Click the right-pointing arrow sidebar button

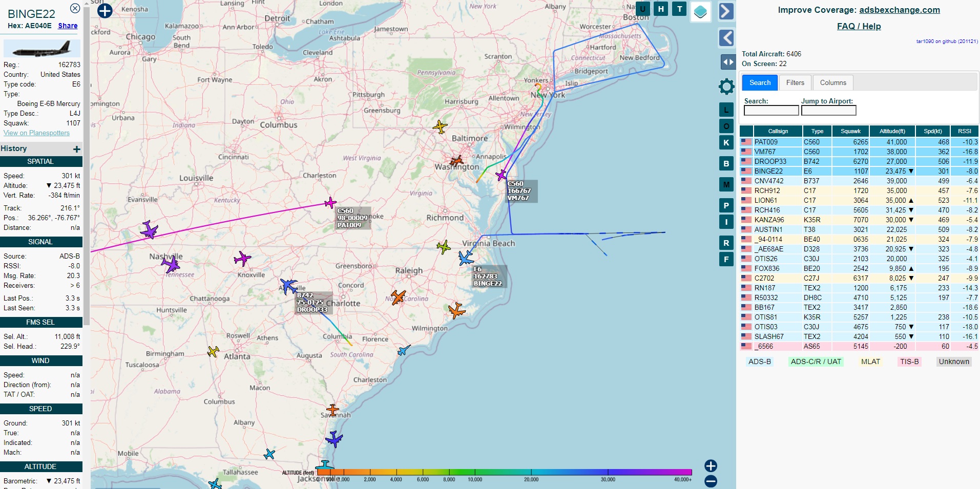726,11
